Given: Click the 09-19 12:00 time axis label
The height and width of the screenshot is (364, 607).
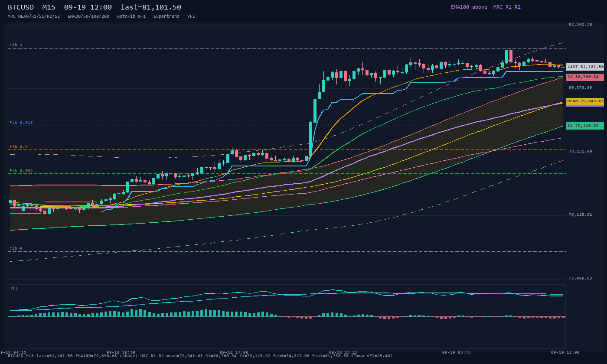Looking at the screenshot, I should coord(565,352).
